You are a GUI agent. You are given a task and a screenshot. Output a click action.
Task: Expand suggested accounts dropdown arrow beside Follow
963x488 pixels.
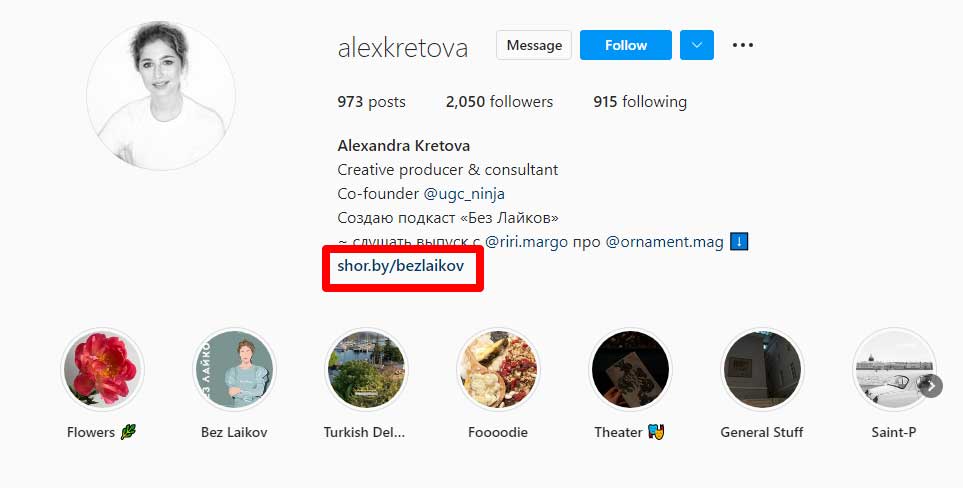(696, 45)
